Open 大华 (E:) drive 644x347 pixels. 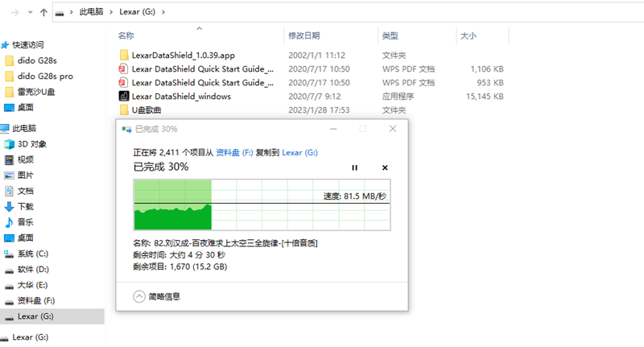click(x=32, y=284)
